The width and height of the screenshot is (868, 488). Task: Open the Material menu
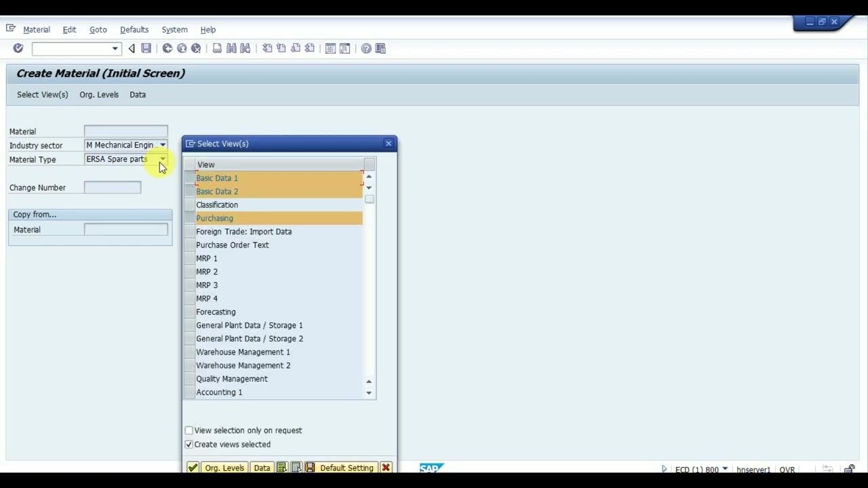37,30
